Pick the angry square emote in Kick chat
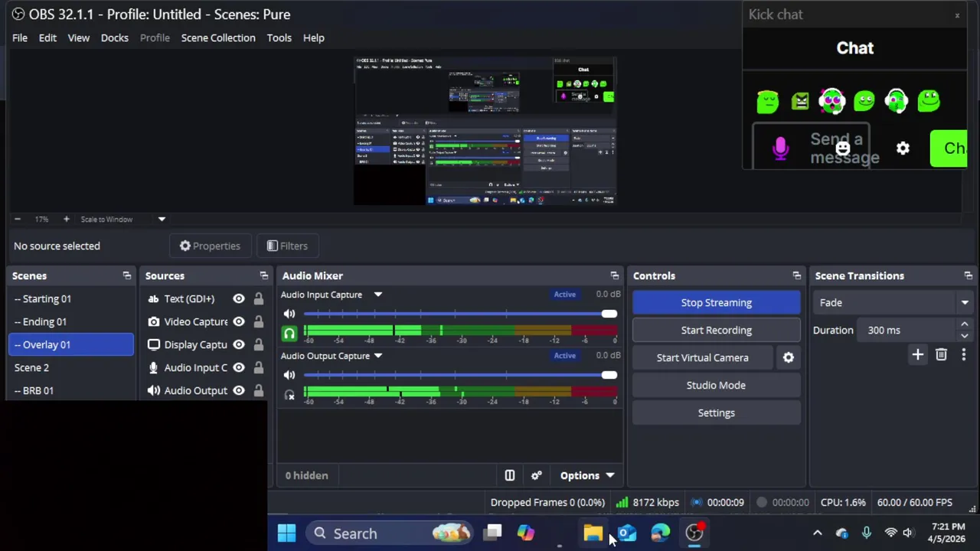This screenshot has width=980, height=551. pyautogui.click(x=800, y=100)
